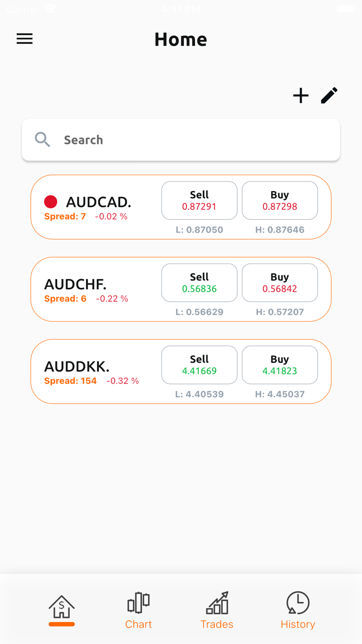Screen dimensions: 362x644
Task: Tap the Home house icon
Action: (x=61, y=607)
